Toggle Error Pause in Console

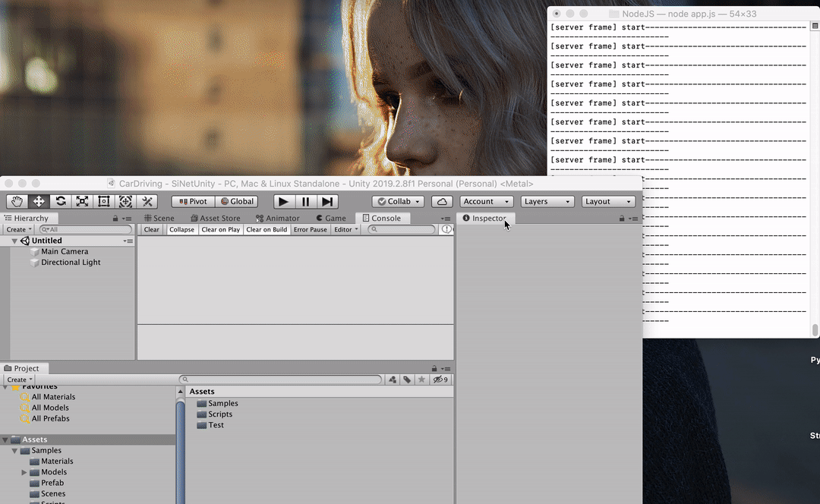310,229
